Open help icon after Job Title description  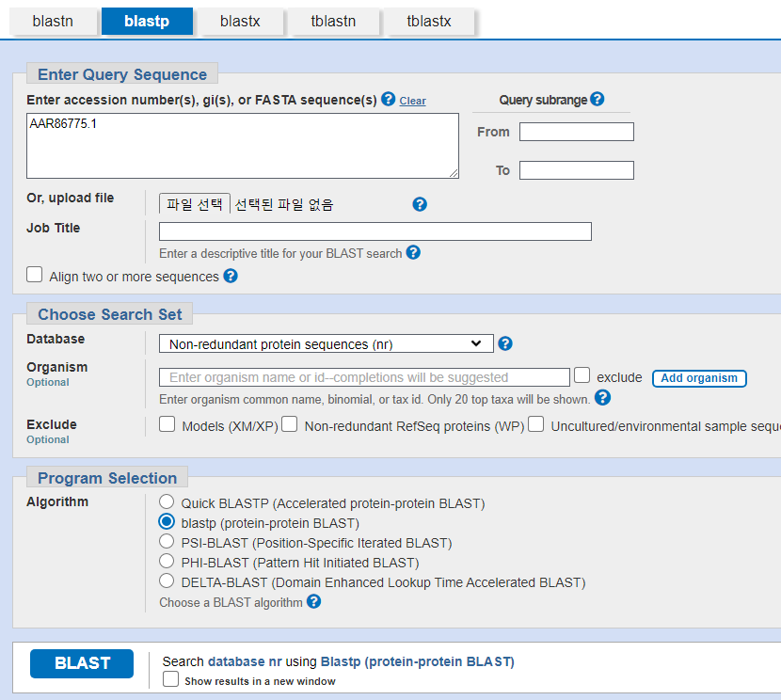413,252
